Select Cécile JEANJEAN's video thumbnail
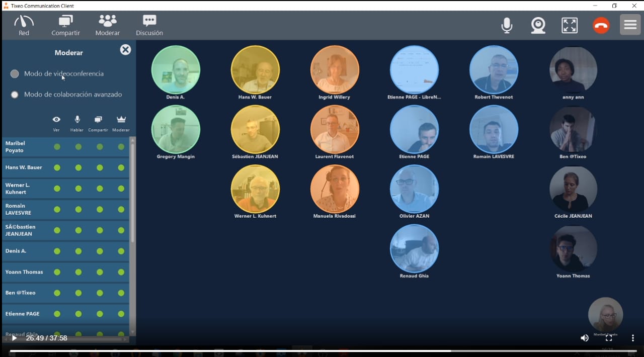644x357 pixels. pos(573,189)
